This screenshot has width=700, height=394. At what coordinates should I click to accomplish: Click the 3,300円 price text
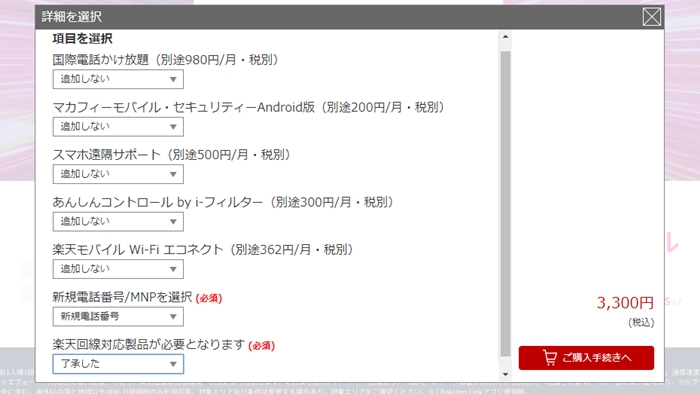(625, 303)
